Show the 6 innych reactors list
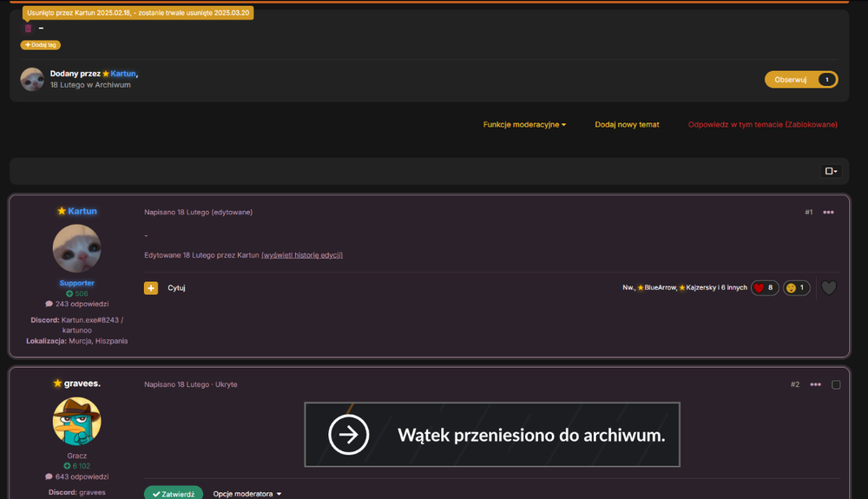Screen dimensions: 868x499 coord(734,287)
